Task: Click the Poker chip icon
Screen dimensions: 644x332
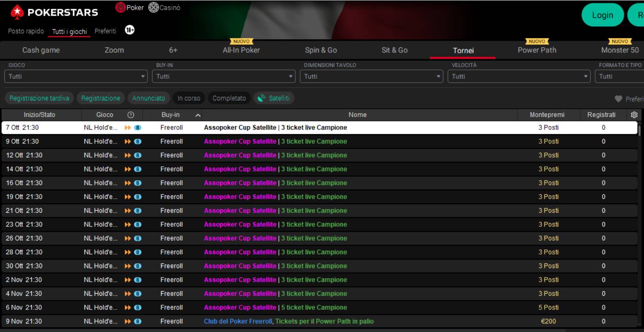Action: [120, 7]
